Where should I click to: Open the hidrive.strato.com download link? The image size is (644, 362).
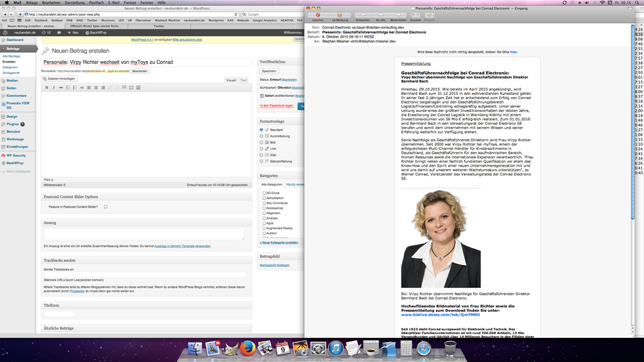pos(440,315)
